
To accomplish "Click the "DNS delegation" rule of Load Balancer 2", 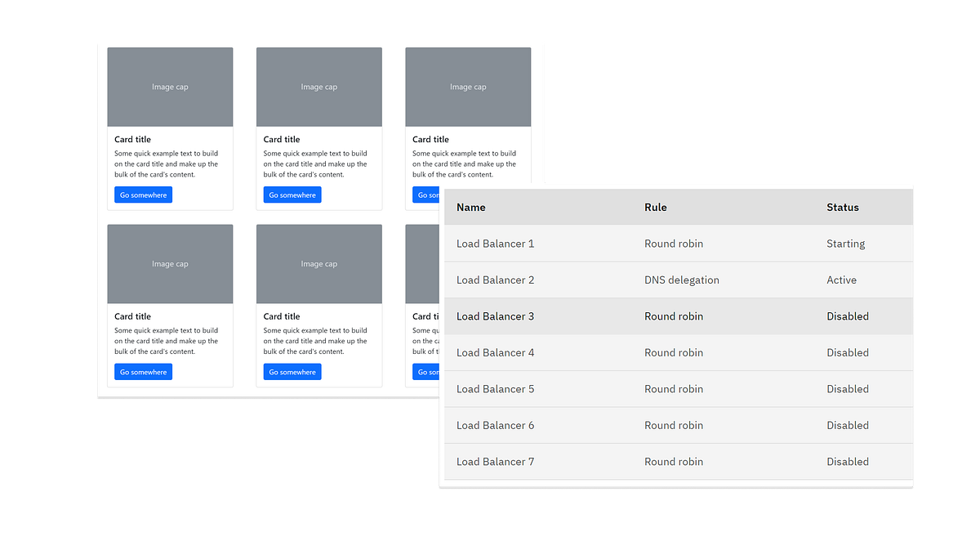I will pos(681,279).
